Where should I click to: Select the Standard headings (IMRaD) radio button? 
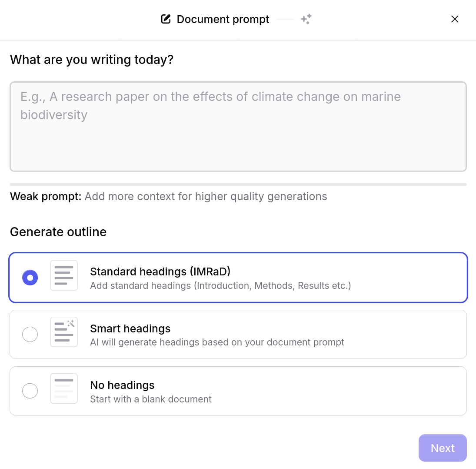[x=30, y=277]
